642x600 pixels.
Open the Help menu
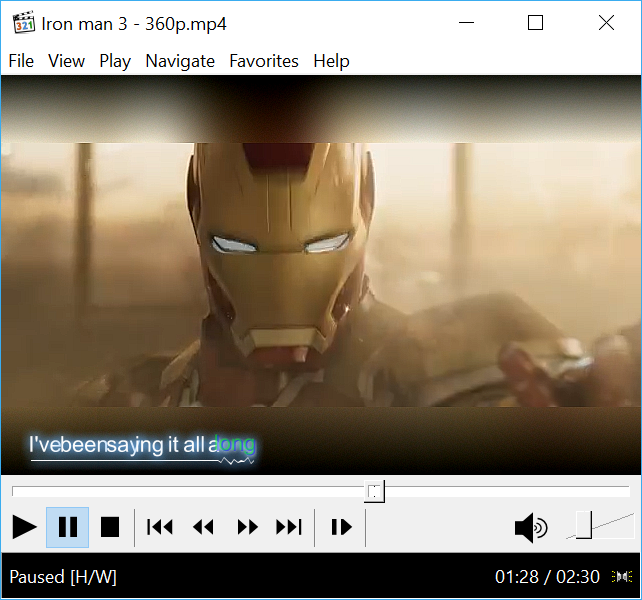pos(331,61)
